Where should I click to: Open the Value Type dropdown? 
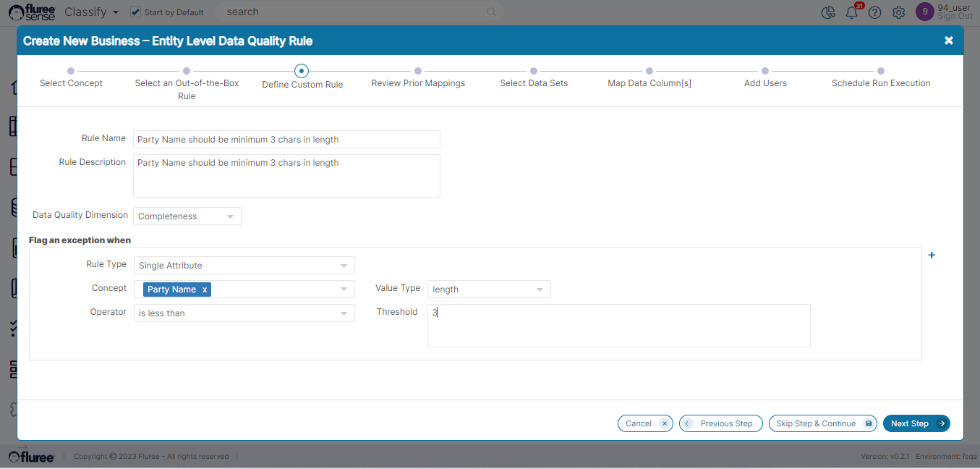[488, 290]
